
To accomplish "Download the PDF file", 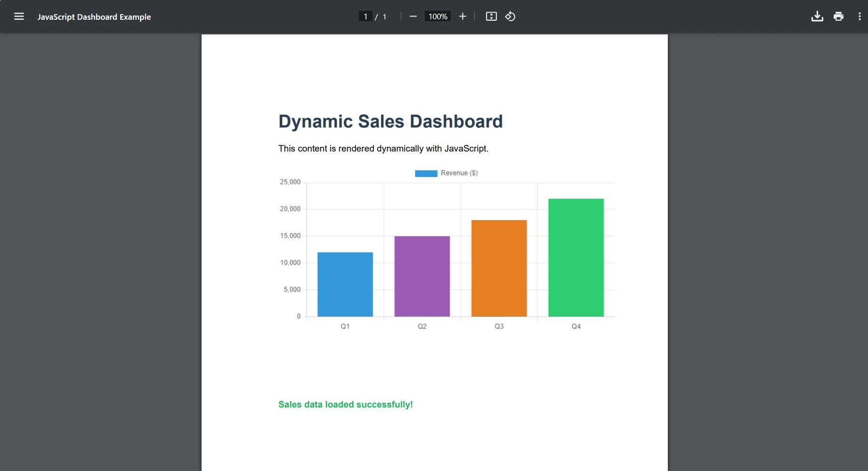I will pyautogui.click(x=817, y=16).
